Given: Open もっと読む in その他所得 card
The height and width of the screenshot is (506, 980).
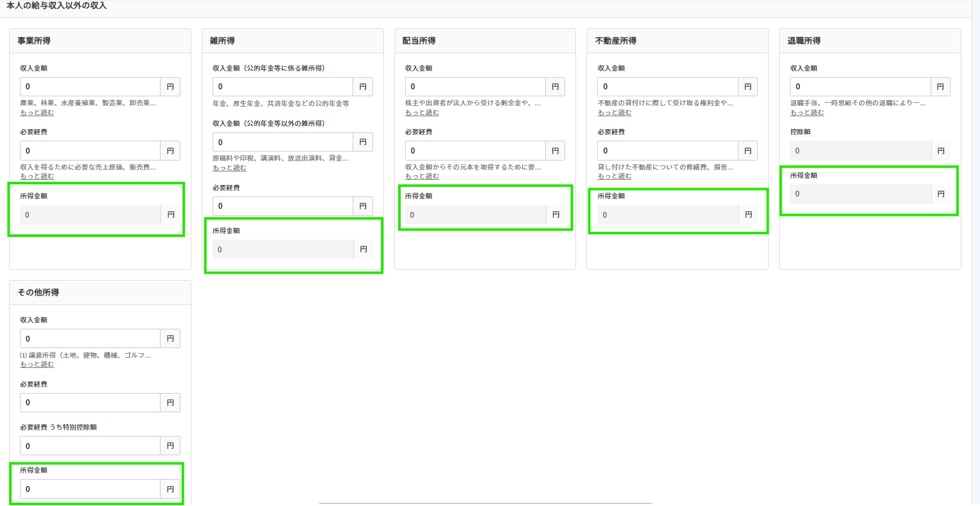Looking at the screenshot, I should [x=37, y=364].
